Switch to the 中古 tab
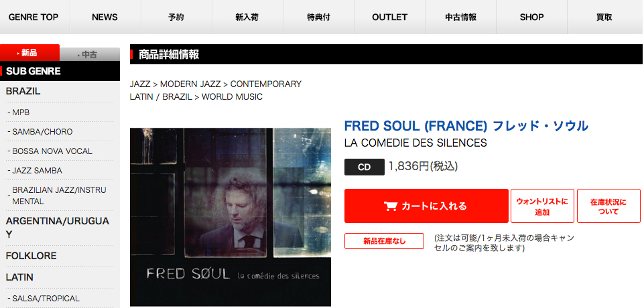Viewport: 644px width, 308px height. tap(90, 54)
